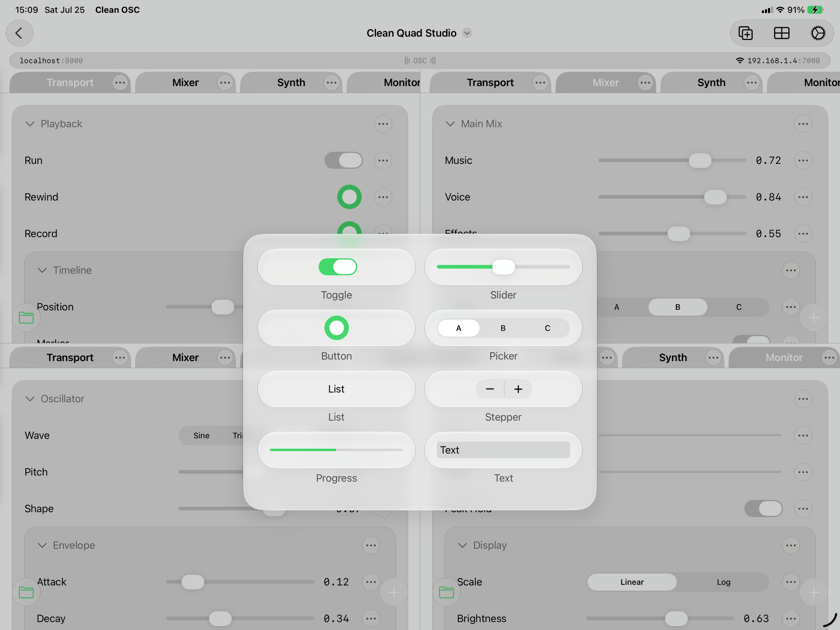Select B in the top-right pane picker
Image resolution: width=840 pixels, height=630 pixels.
coord(678,307)
